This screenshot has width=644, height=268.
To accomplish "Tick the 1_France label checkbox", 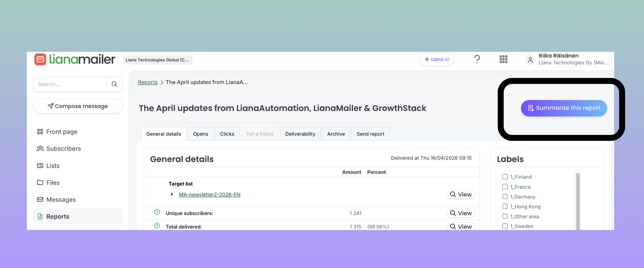I will click(x=505, y=187).
